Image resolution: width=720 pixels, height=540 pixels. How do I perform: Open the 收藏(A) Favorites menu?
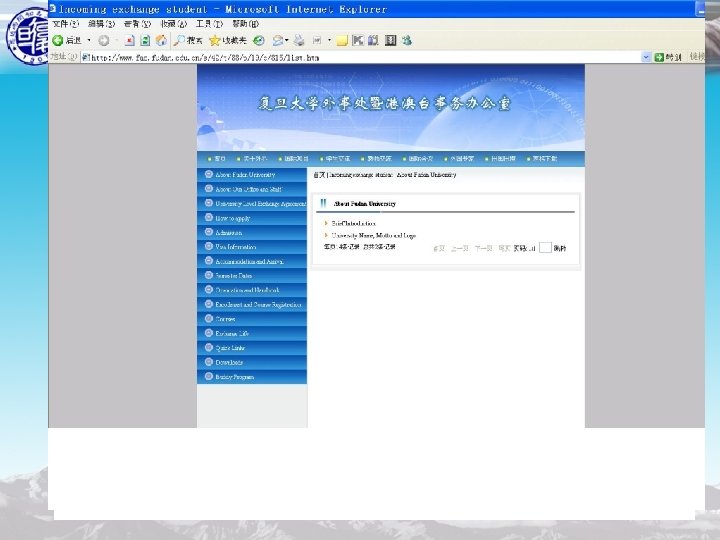(x=174, y=24)
